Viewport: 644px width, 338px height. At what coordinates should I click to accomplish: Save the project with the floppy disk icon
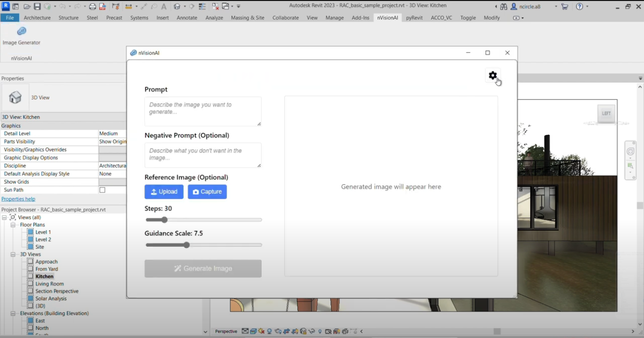coord(37,6)
